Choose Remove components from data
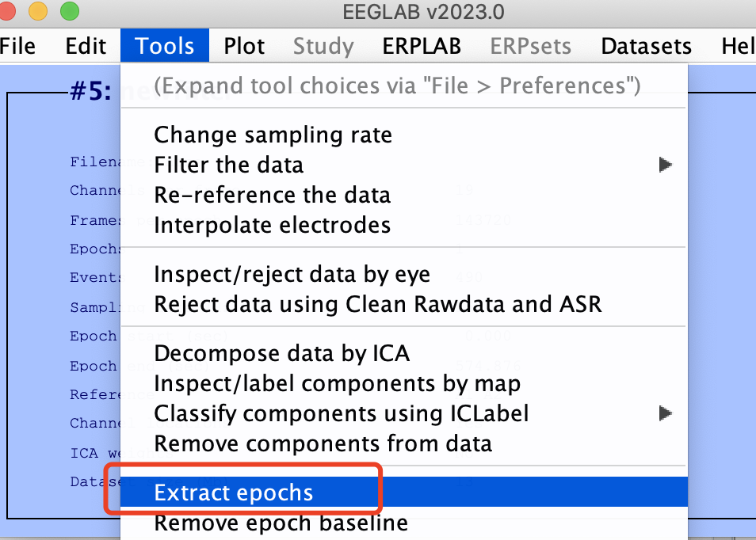 coord(323,443)
